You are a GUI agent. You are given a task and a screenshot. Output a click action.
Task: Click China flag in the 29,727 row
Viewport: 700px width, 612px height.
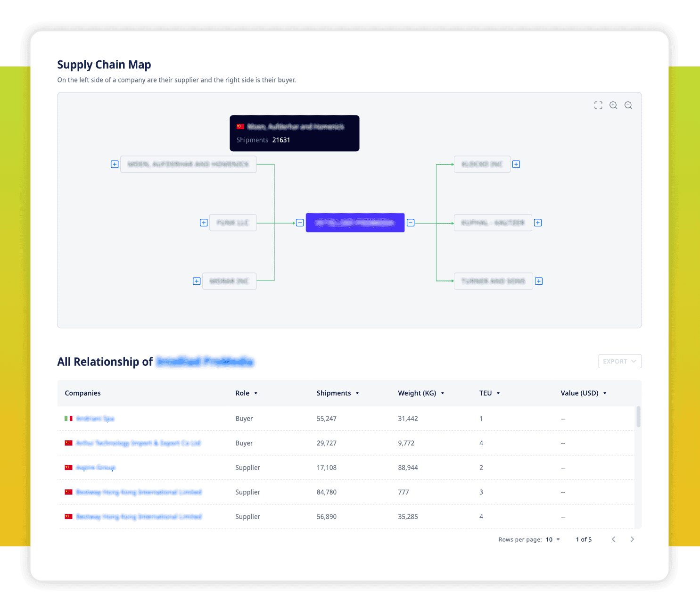(x=68, y=443)
